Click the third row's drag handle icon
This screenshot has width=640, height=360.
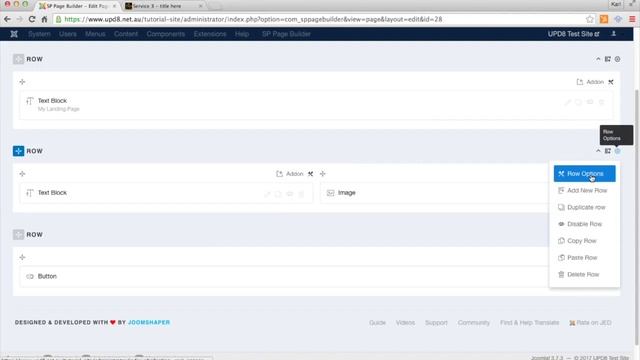pos(18,235)
